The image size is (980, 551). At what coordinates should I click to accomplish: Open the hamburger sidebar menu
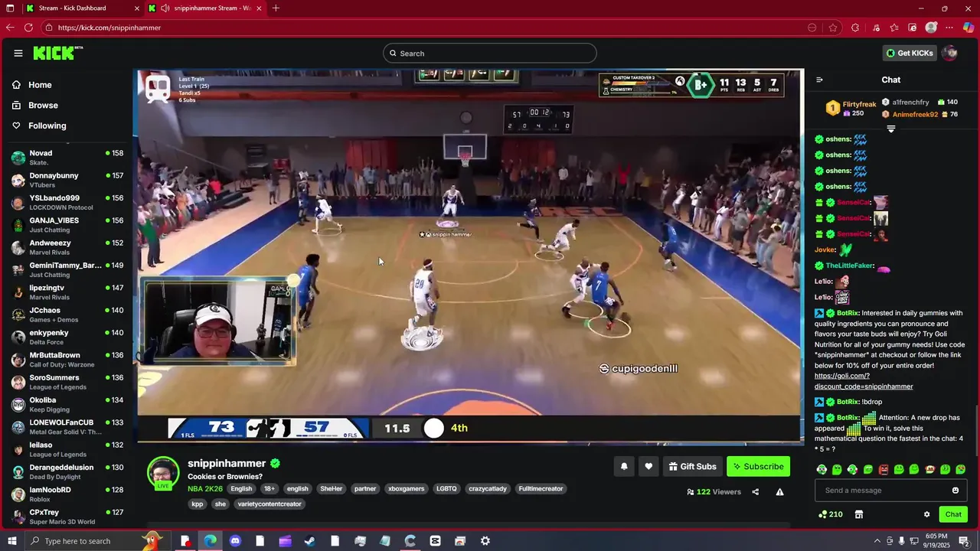click(18, 53)
